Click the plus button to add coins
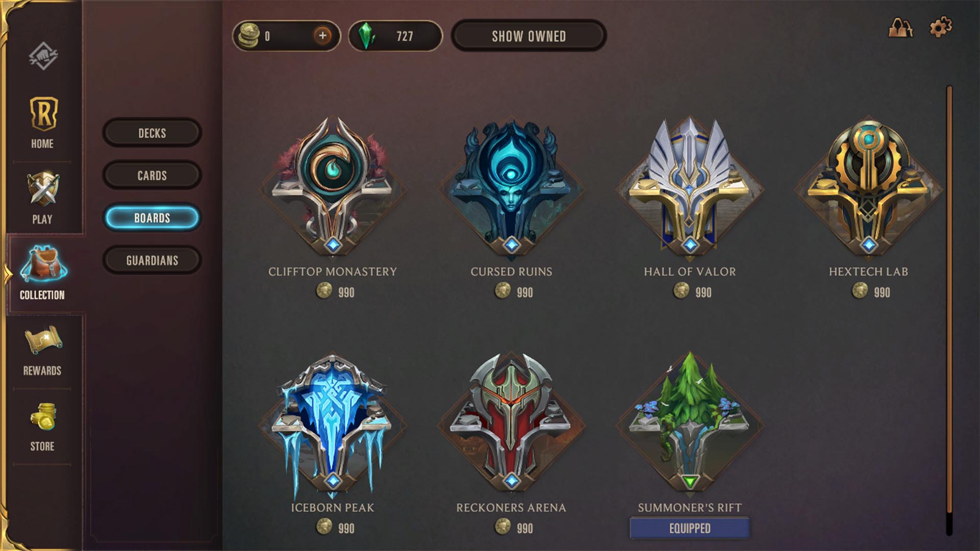 coord(322,36)
